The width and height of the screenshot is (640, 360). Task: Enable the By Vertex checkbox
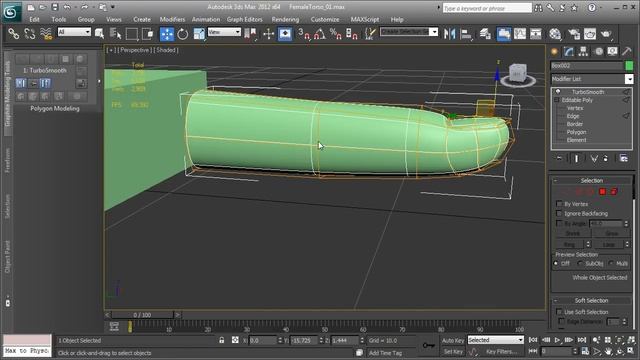[559, 203]
